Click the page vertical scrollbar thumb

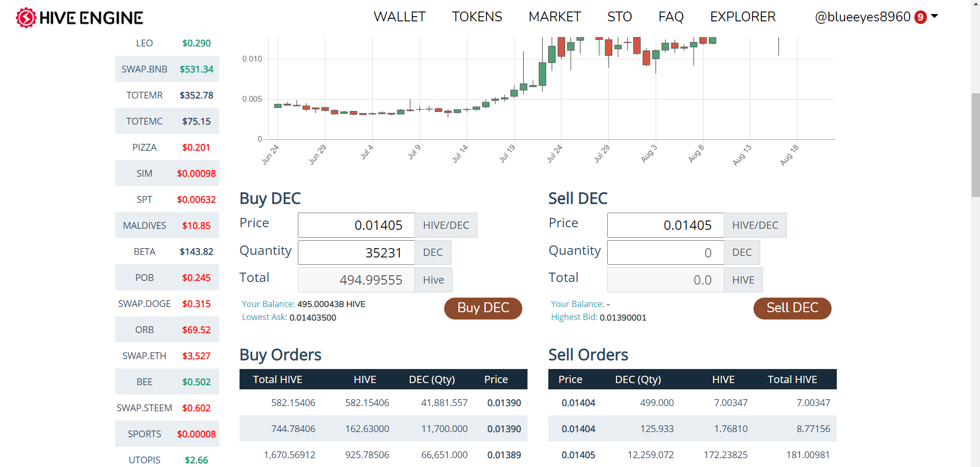point(975,145)
